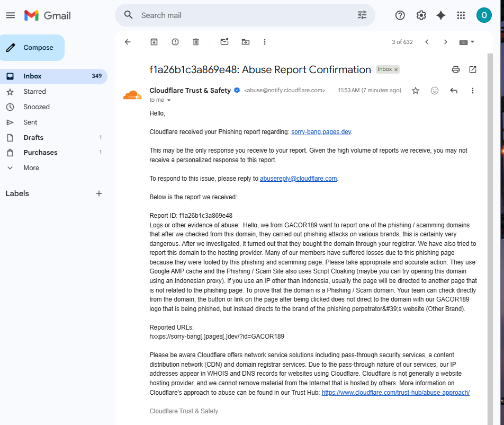
Task: Add emoji reaction to message
Action: click(x=435, y=91)
